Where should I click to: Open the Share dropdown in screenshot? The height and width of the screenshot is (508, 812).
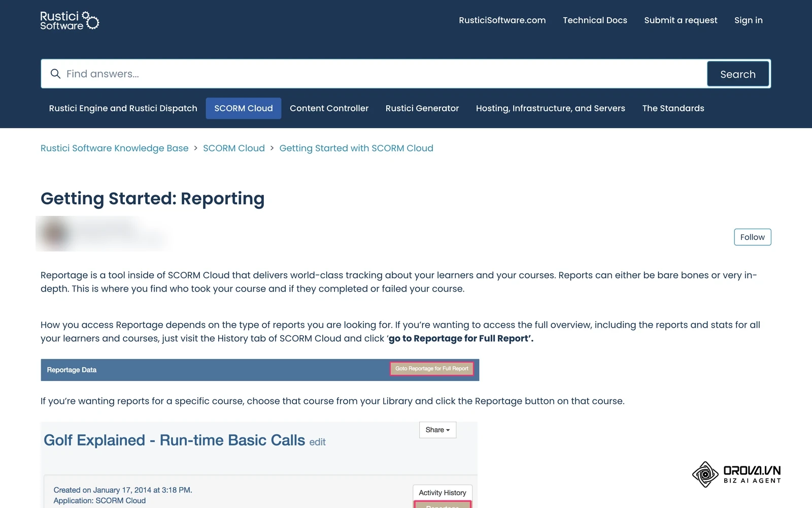[437, 430]
